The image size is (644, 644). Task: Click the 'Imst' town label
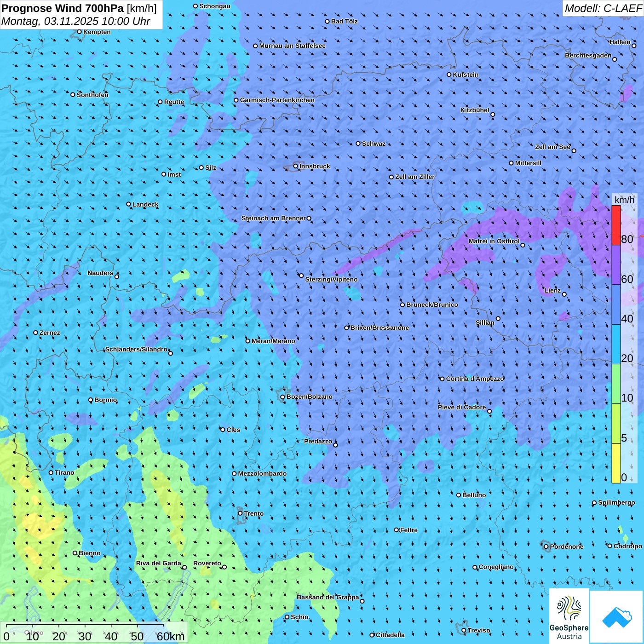click(174, 174)
